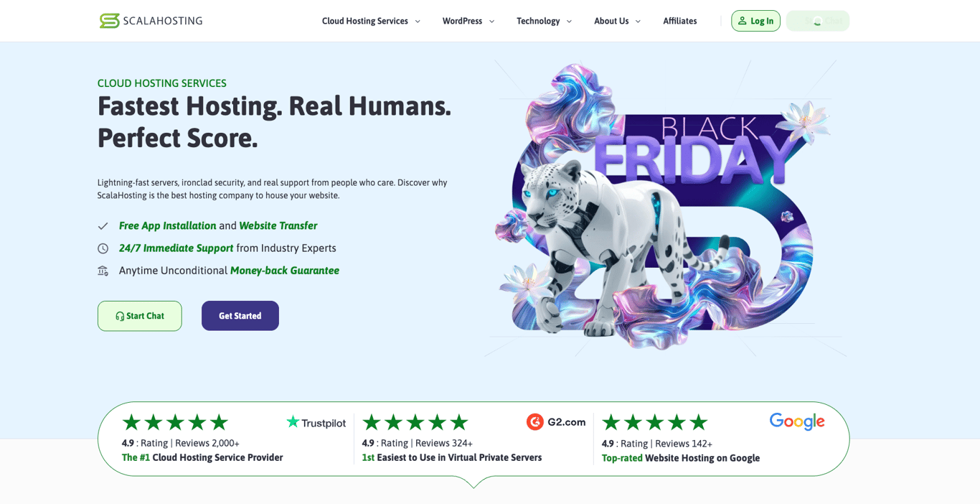Click the red G2.com logo icon
Viewport: 980px width, 504px height.
535,421
